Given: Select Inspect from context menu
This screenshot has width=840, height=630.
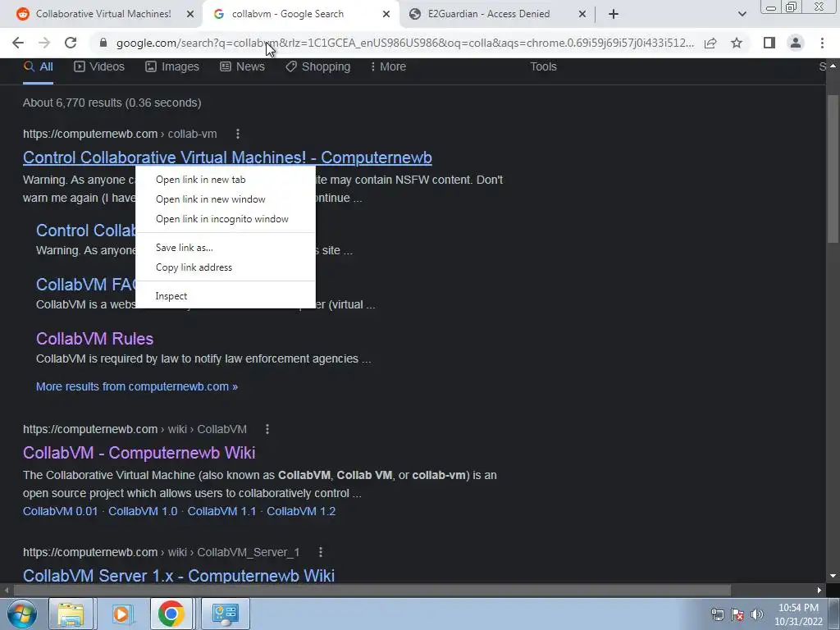Looking at the screenshot, I should tap(226, 295).
